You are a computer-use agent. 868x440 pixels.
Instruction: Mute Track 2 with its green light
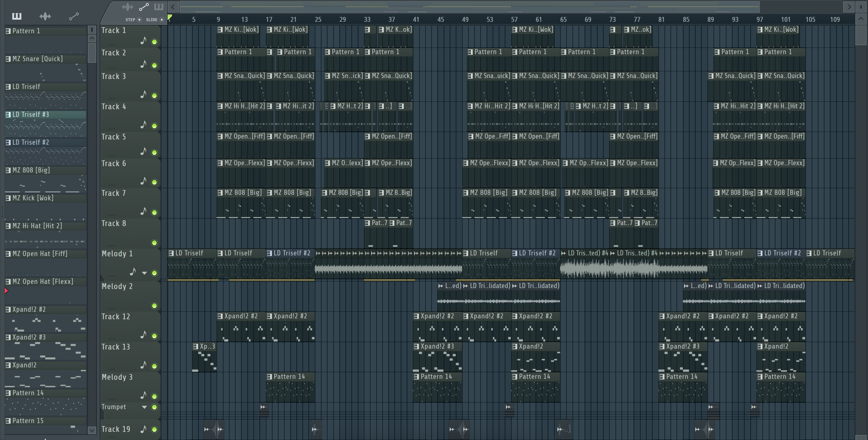click(154, 65)
